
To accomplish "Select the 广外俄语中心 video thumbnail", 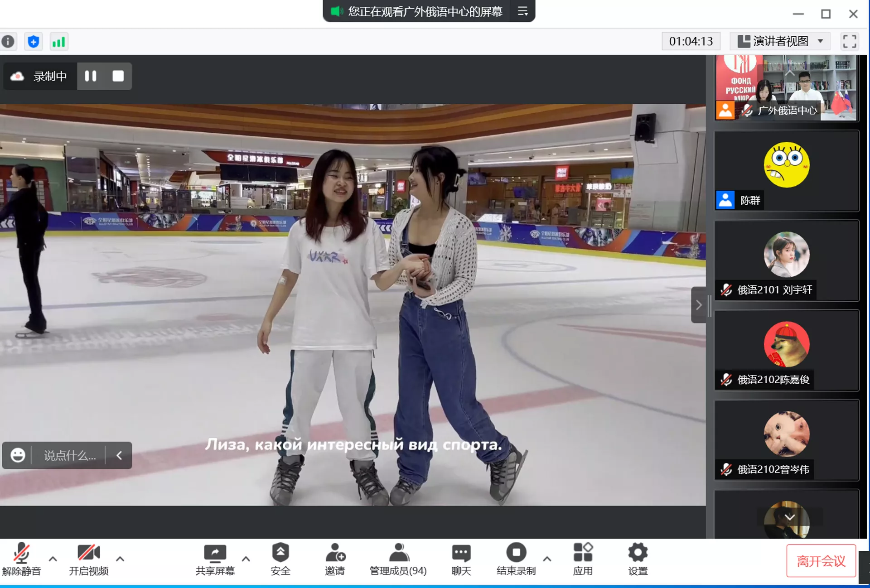I will tap(786, 88).
